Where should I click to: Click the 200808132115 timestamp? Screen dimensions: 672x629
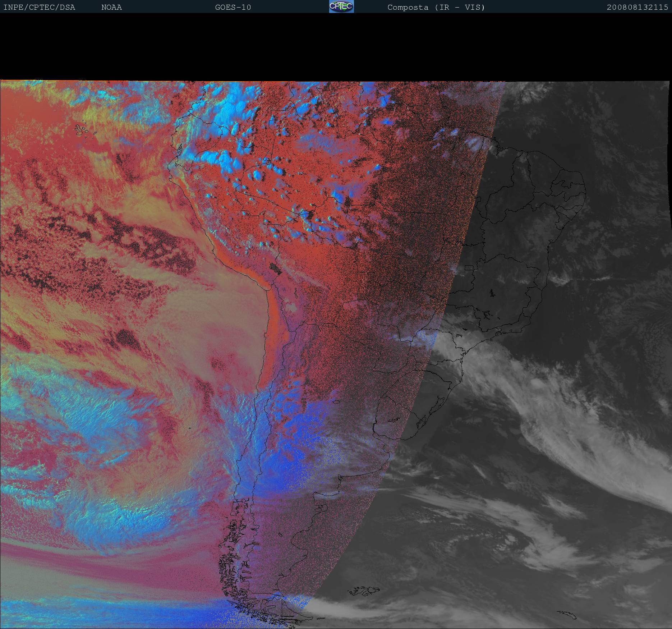click(637, 8)
